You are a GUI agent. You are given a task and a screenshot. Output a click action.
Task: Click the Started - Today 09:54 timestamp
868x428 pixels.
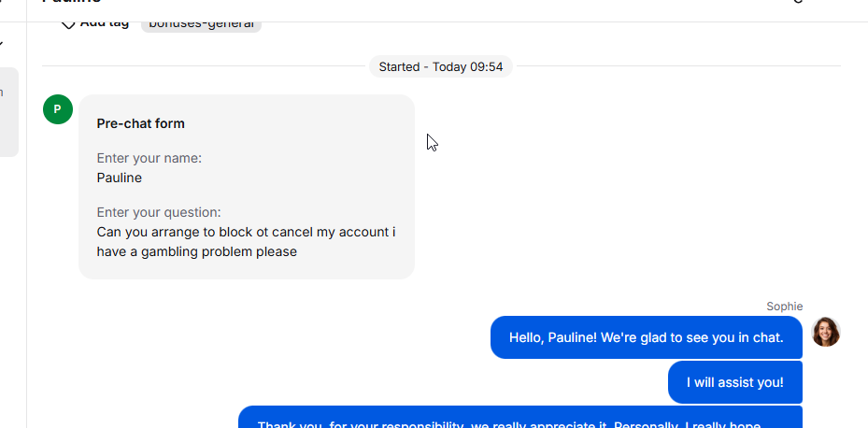coord(441,67)
